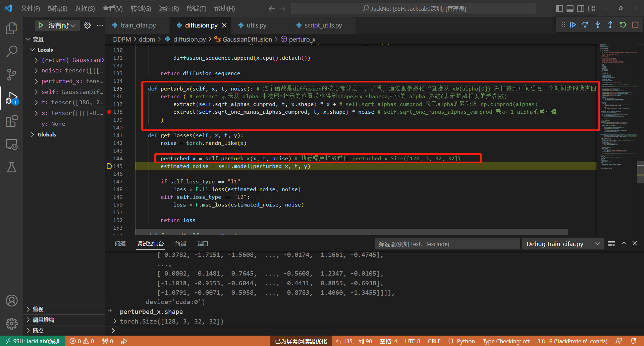This screenshot has height=346, width=644.
Task: Restart the debug session
Action: tap(623, 25)
